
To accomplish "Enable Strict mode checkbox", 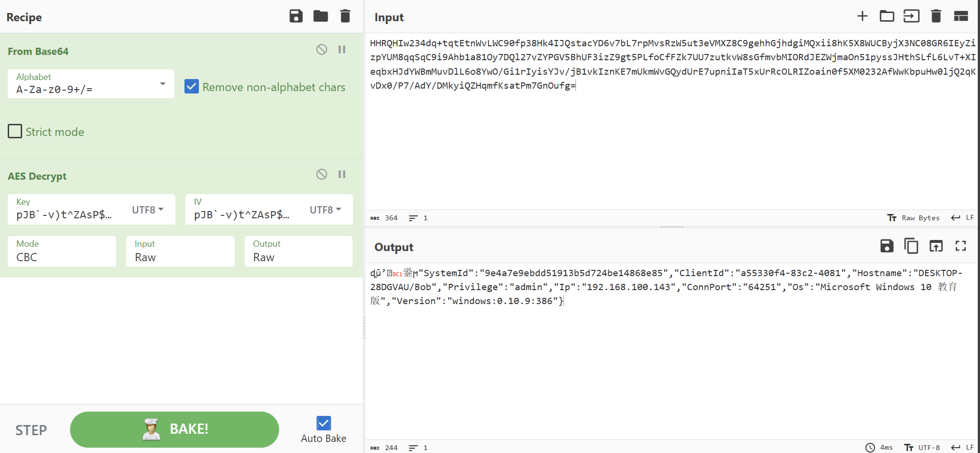I will (15, 131).
